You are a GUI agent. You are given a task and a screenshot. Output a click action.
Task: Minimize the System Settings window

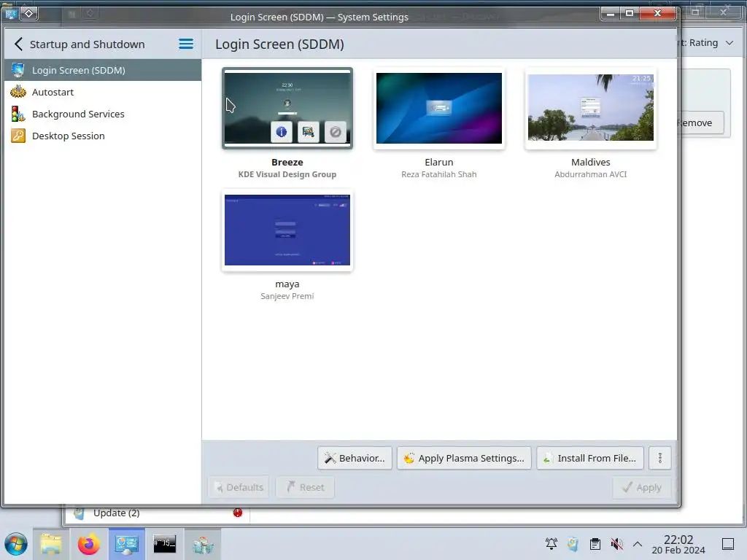coord(611,13)
